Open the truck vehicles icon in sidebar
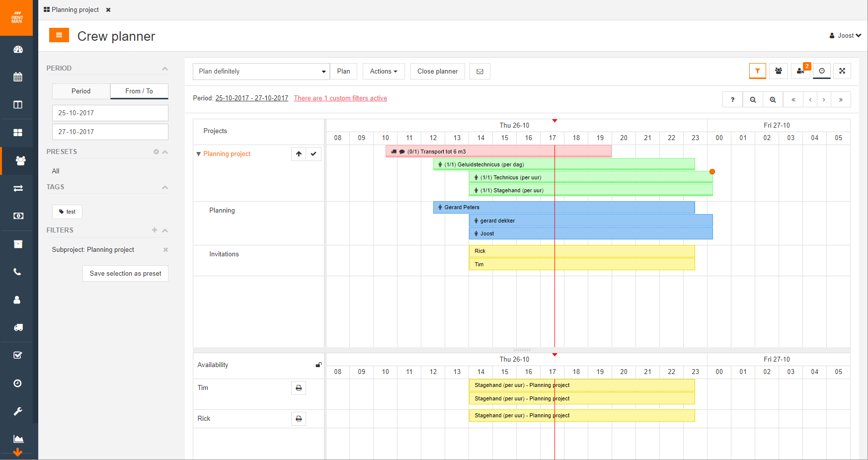 tap(18, 327)
